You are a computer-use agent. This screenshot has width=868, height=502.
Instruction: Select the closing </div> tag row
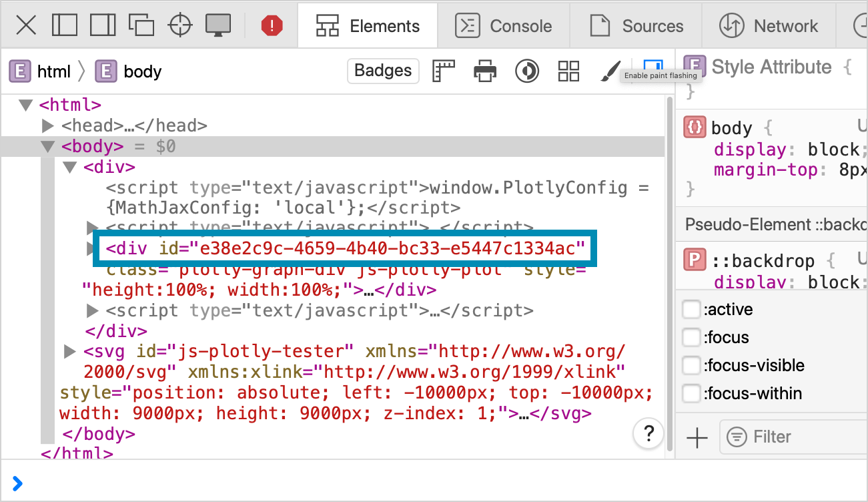[x=116, y=331]
